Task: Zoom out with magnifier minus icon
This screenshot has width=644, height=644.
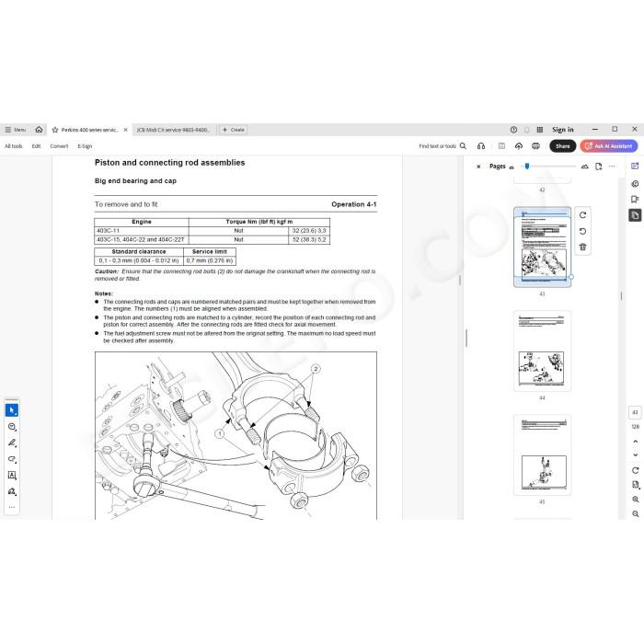Action: pyautogui.click(x=636, y=513)
